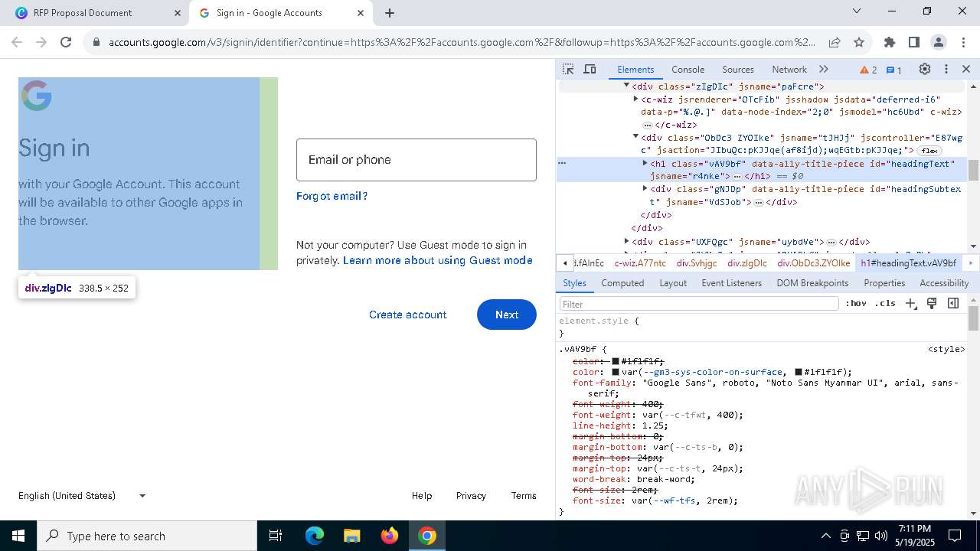
Task: Toggle the .cls class editor button
Action: pos(885,303)
